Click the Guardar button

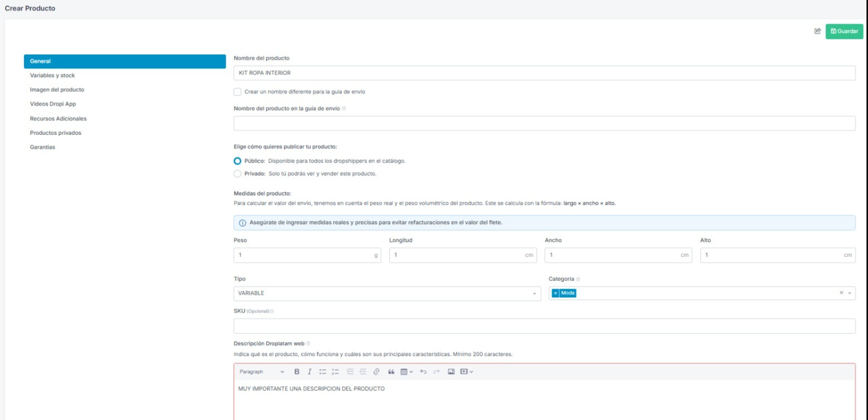(844, 31)
